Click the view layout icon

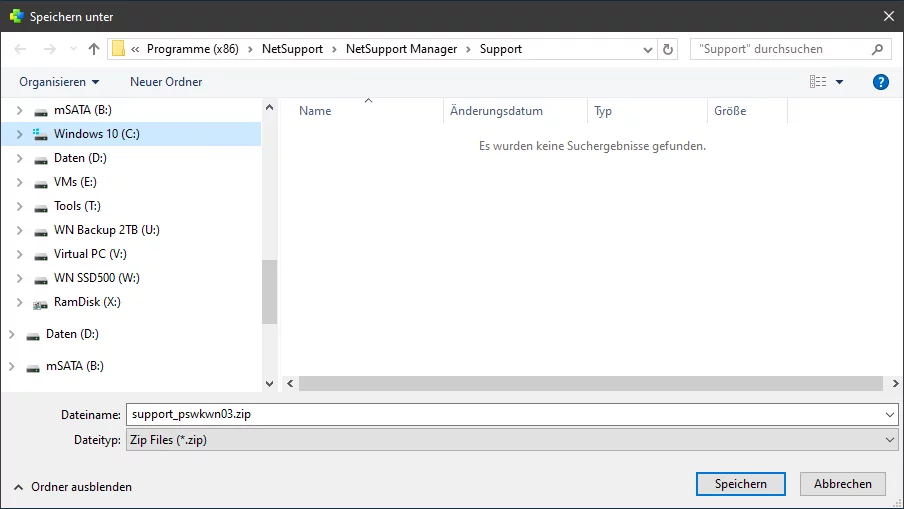(x=818, y=82)
